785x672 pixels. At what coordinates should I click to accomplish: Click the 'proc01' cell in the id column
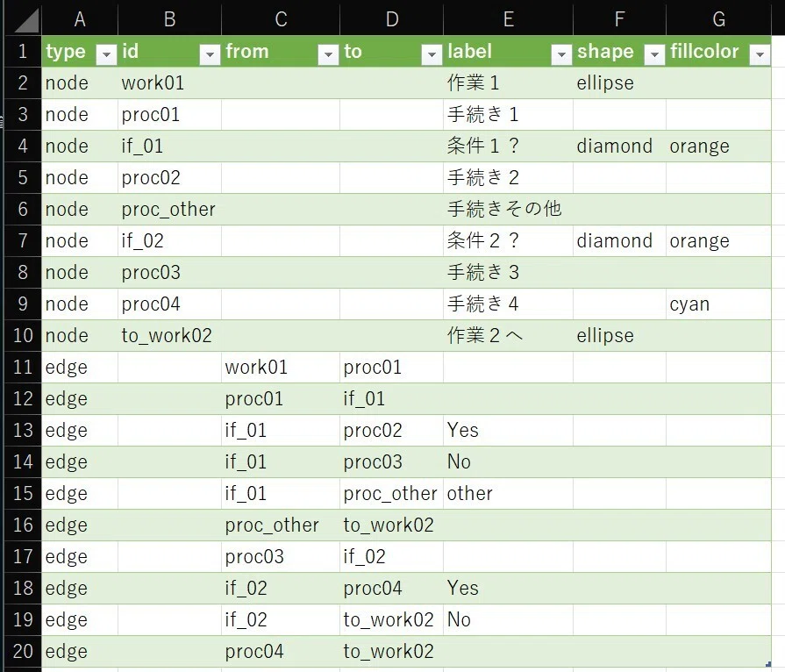[169, 115]
